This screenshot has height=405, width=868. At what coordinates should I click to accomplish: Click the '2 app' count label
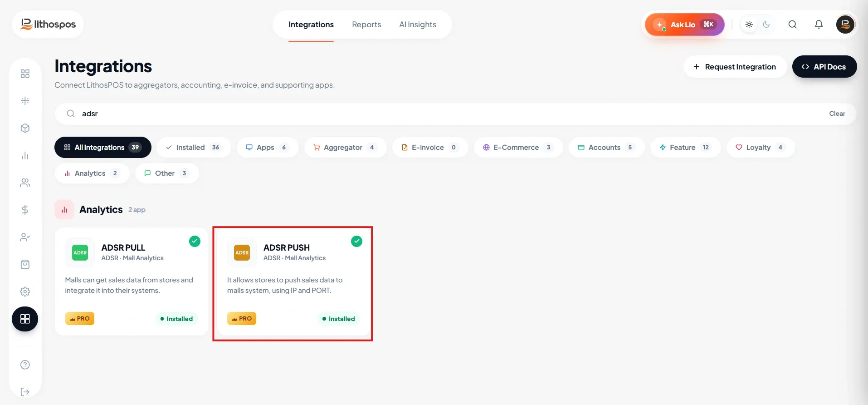137,210
